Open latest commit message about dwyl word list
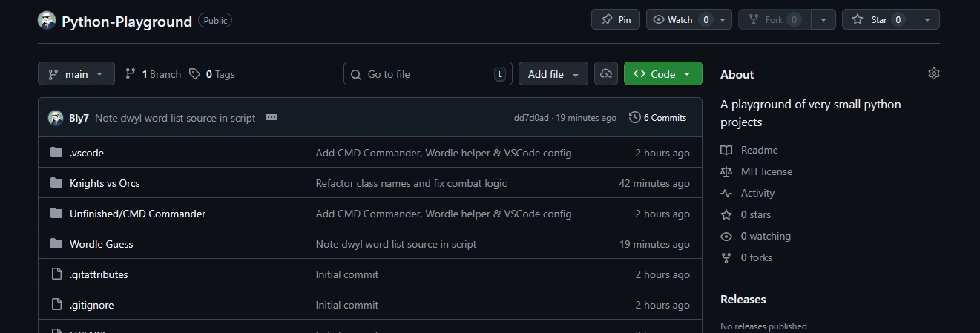Screen dimensions: 980x333 pyautogui.click(x=175, y=118)
